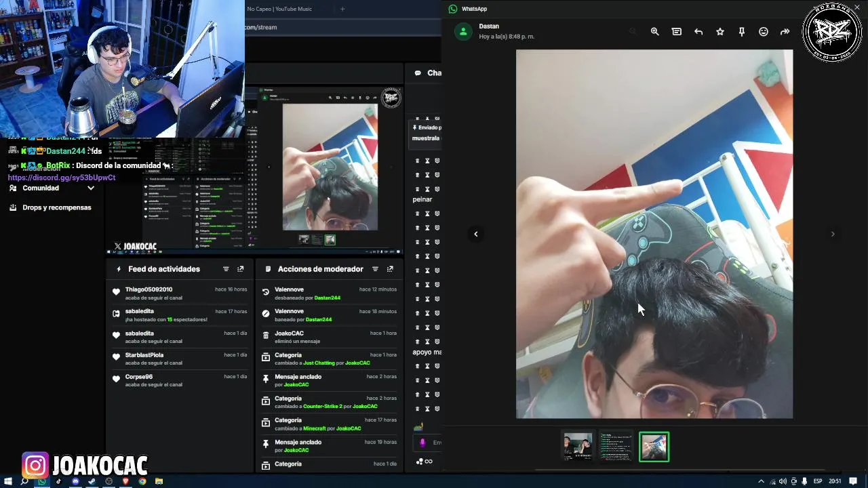Screen dimensions: 868x488
Task: Open sabaledita host entry with 15 espectadores
Action: coord(180,315)
